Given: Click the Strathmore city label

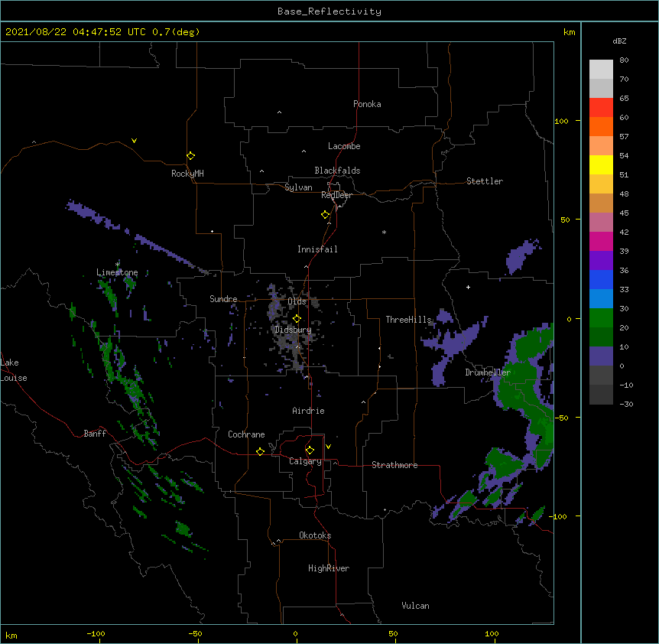Looking at the screenshot, I should [x=394, y=465].
